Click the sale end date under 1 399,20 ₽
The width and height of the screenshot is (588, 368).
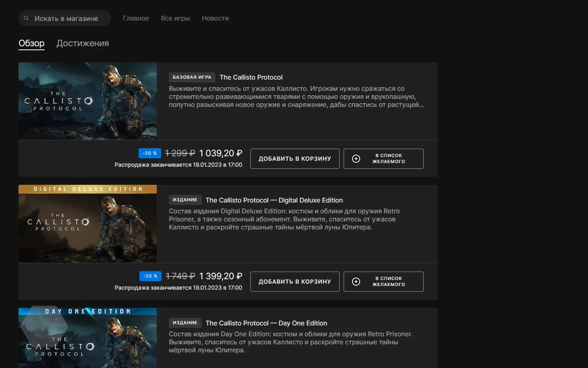click(178, 288)
